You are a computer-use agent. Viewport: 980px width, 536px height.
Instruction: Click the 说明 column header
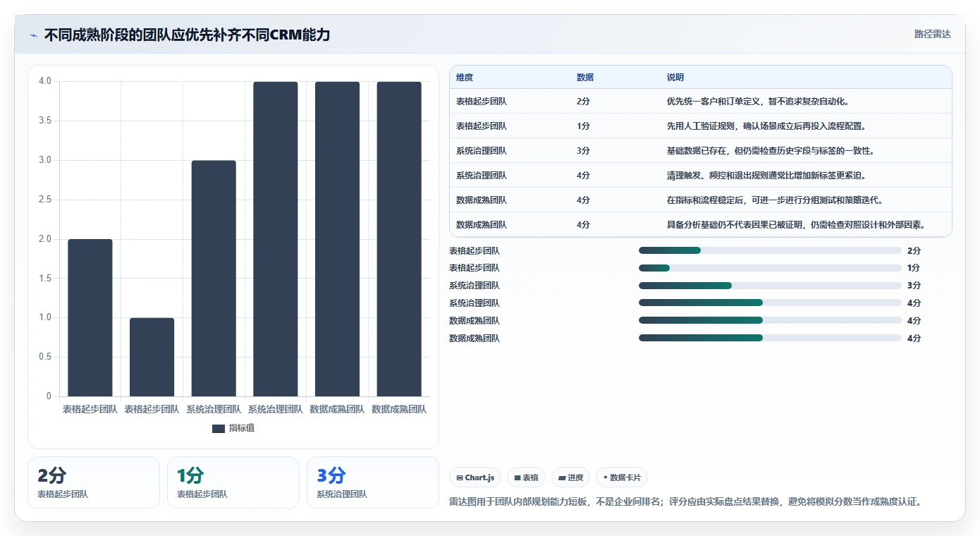pos(675,78)
